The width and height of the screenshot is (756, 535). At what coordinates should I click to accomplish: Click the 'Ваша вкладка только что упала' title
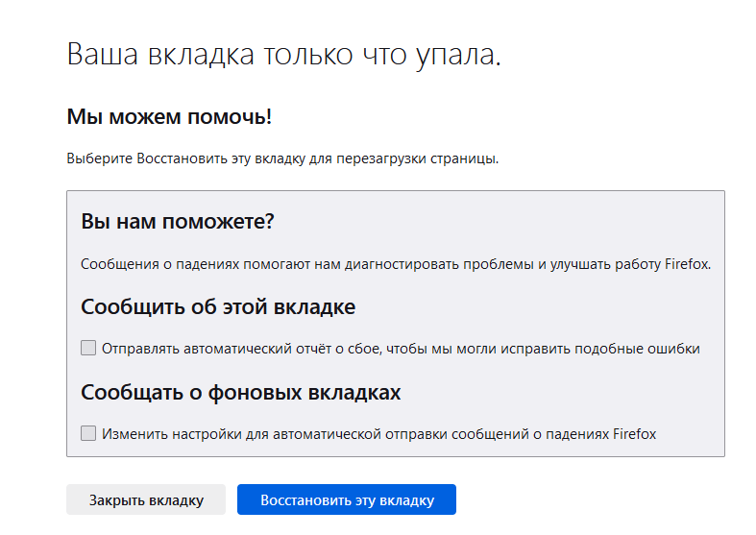pos(284,54)
